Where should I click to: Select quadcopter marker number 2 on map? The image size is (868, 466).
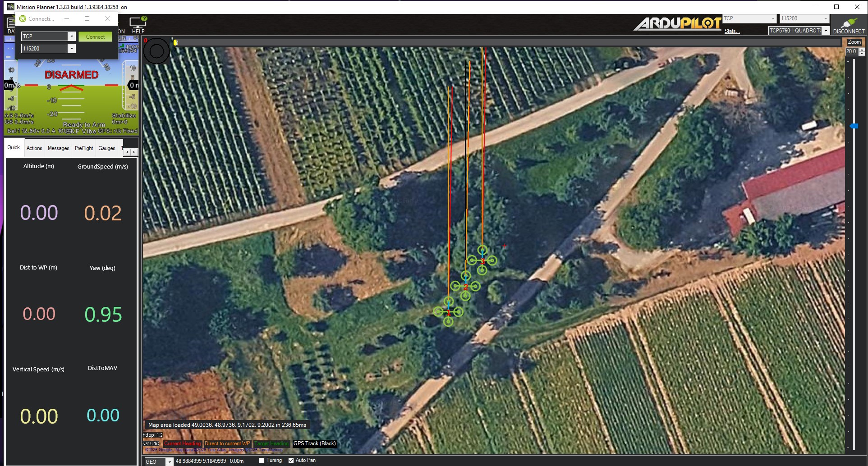(x=465, y=286)
